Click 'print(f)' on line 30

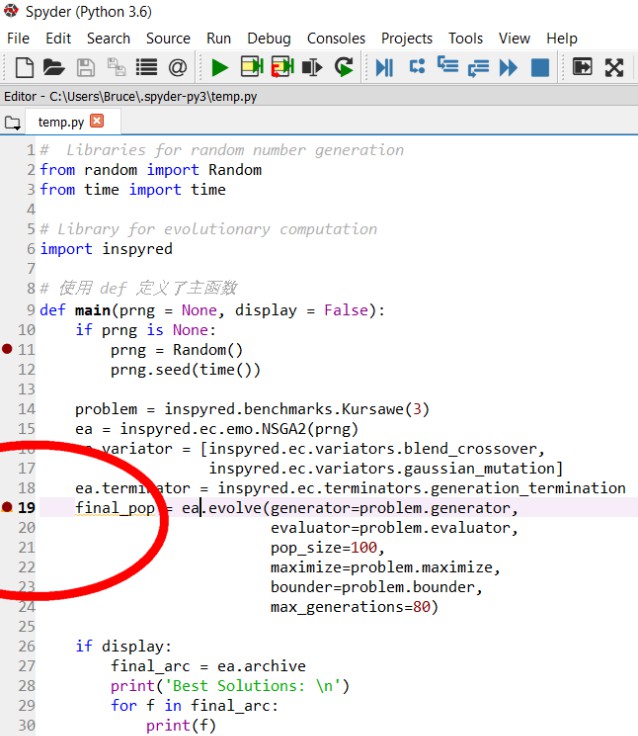(x=181, y=725)
